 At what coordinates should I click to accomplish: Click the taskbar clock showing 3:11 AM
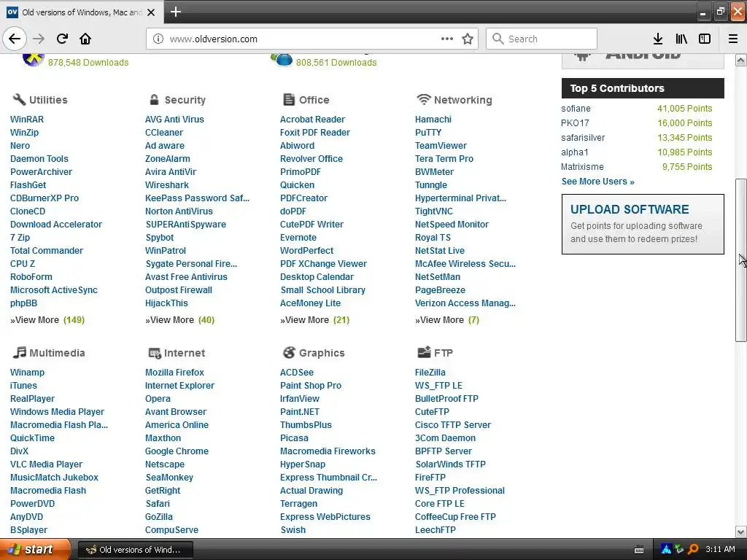click(720, 549)
